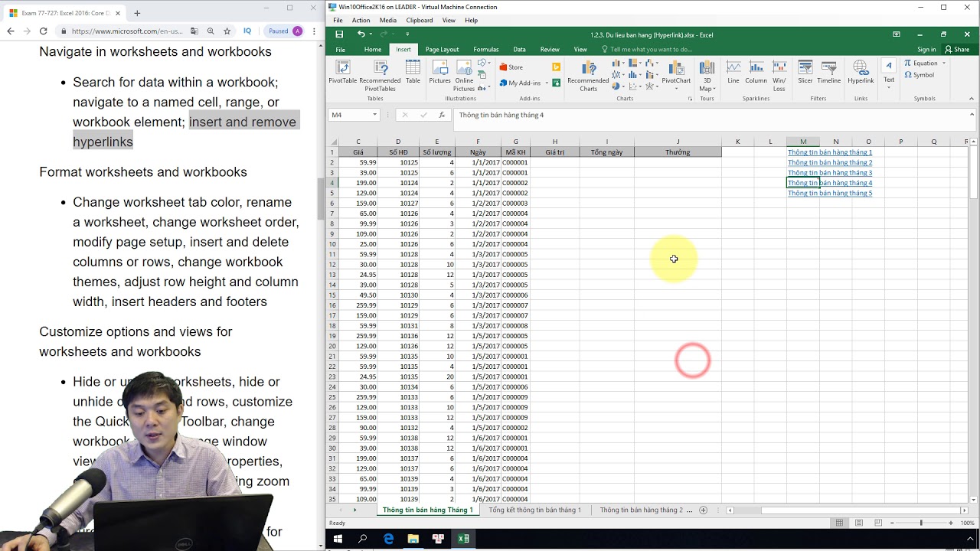
Task: Follow link Thông tin bán hàng tháng 3
Action: [830, 173]
